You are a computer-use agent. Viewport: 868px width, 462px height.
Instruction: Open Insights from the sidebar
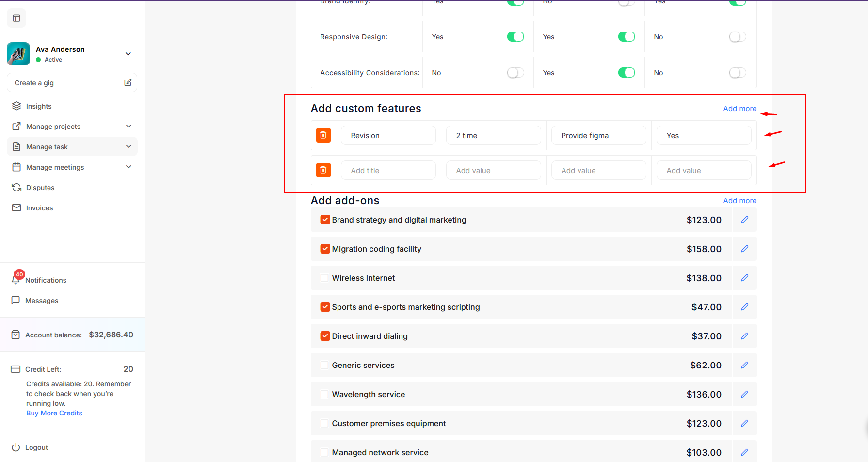[39, 106]
